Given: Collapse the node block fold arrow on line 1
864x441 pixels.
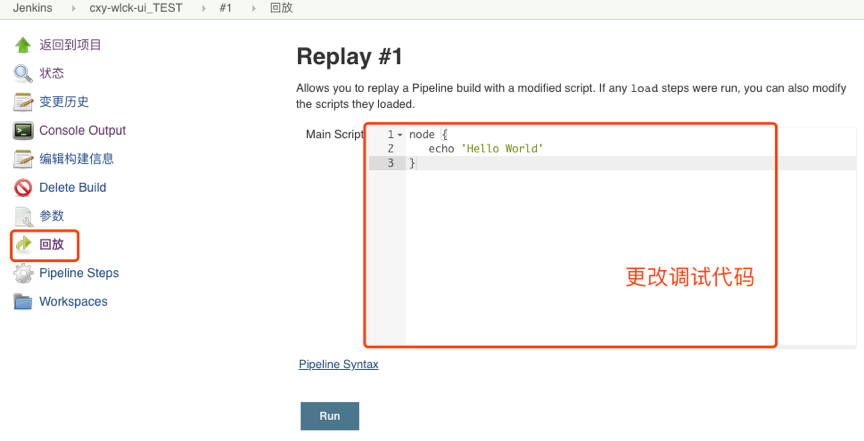Looking at the screenshot, I should (400, 135).
